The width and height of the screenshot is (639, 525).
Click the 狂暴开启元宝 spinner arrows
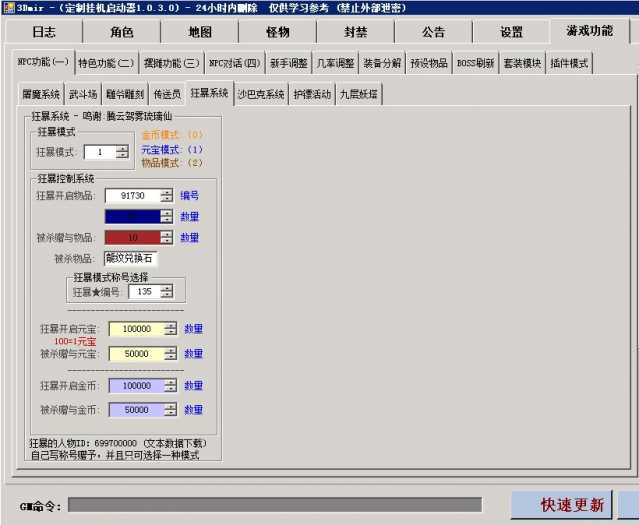point(170,329)
